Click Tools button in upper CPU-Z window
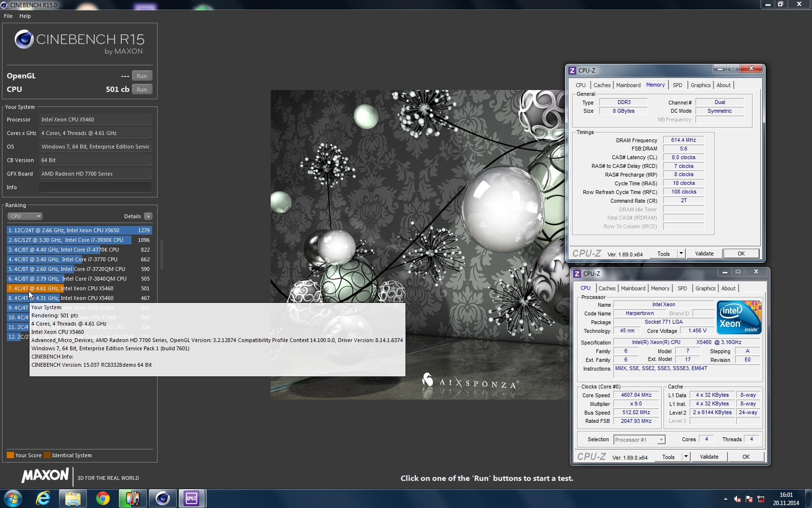 [x=664, y=254]
